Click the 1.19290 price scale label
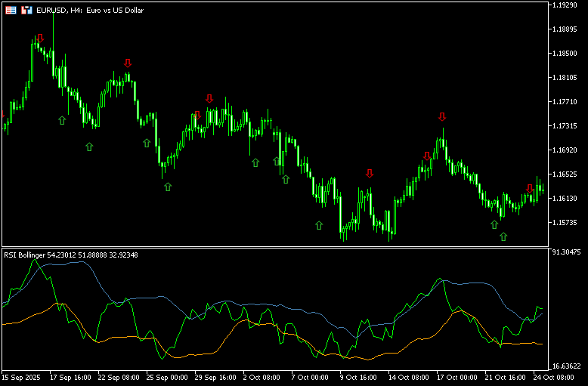 pos(566,5)
